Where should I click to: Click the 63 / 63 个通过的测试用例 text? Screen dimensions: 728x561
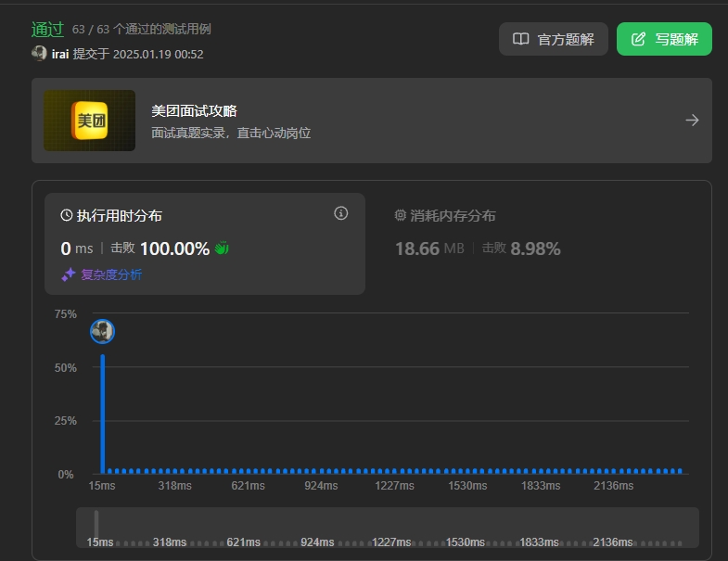(141, 30)
